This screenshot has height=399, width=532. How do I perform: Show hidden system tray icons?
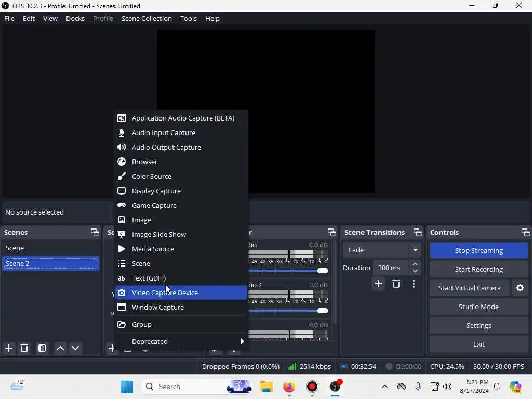tap(385, 387)
